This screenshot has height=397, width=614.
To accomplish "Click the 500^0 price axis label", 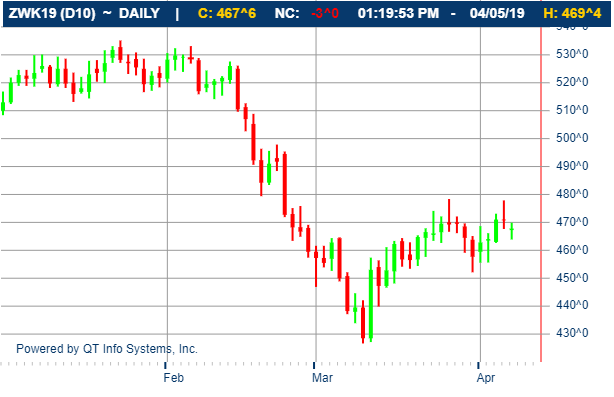I will 572,138.
